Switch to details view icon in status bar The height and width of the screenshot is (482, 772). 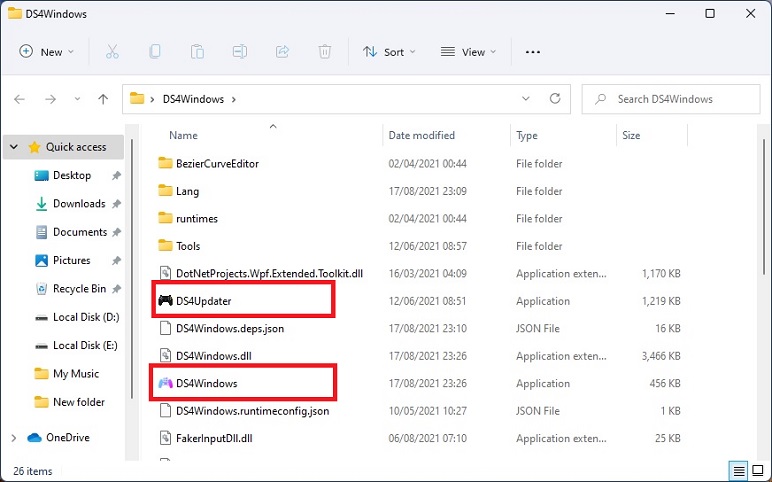pyautogui.click(x=739, y=471)
